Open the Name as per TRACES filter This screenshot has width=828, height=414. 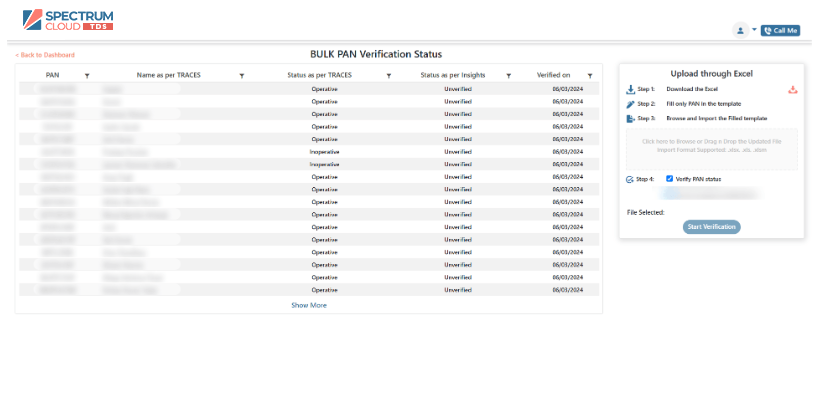point(242,75)
